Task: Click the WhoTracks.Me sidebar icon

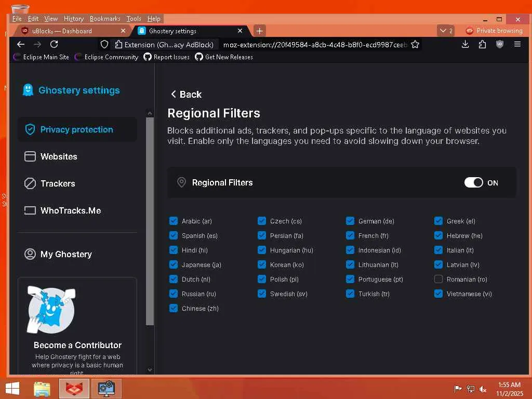Action: tap(30, 211)
